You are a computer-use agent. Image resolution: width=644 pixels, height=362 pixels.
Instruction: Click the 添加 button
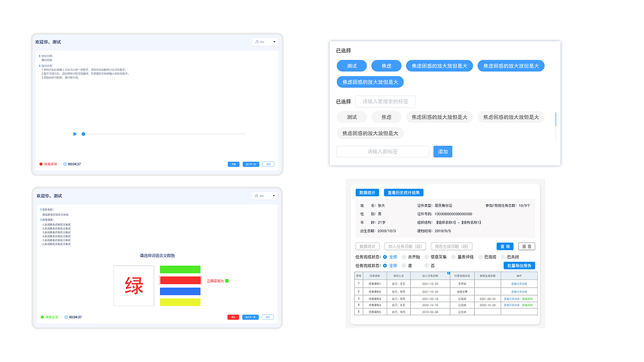(443, 151)
